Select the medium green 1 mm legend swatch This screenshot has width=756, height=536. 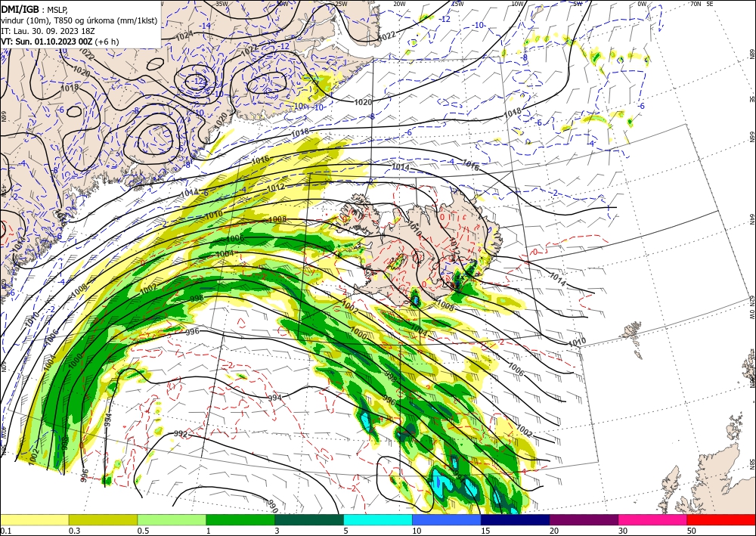(x=240, y=519)
